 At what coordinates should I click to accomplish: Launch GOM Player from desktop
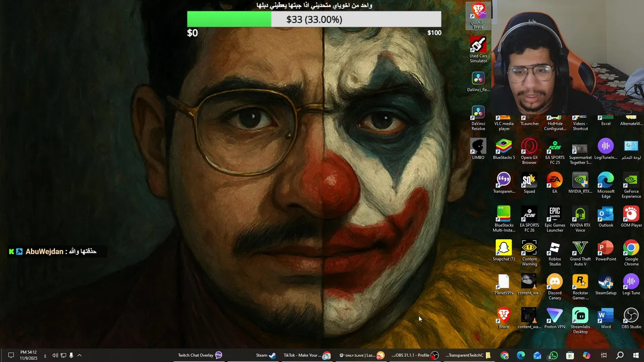[x=631, y=217]
